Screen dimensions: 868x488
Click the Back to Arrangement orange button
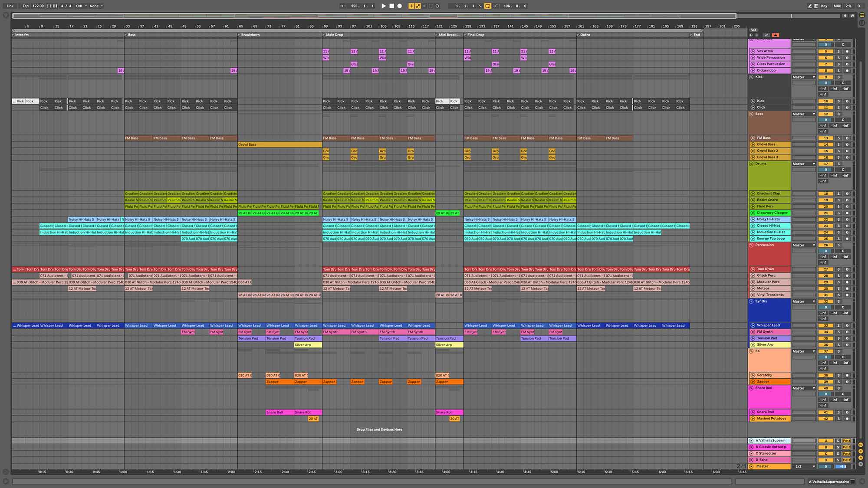point(776,35)
